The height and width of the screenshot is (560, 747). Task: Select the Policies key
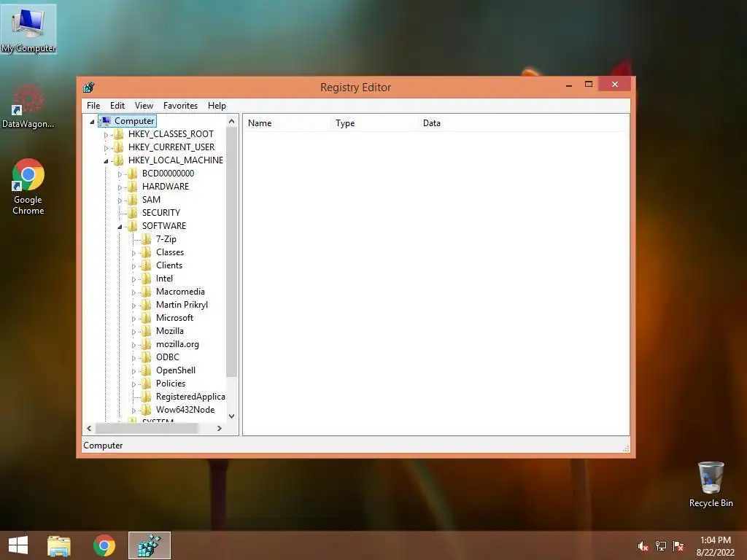coord(171,384)
